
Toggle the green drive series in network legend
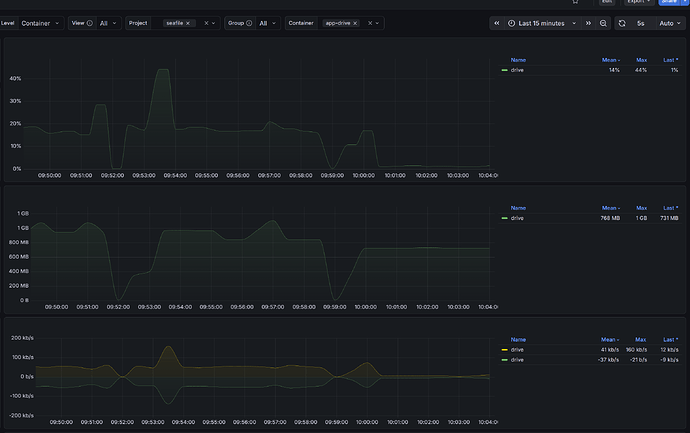click(x=516, y=359)
